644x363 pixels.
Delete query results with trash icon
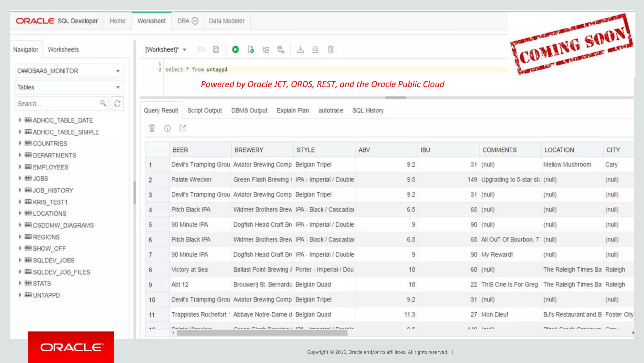click(152, 128)
